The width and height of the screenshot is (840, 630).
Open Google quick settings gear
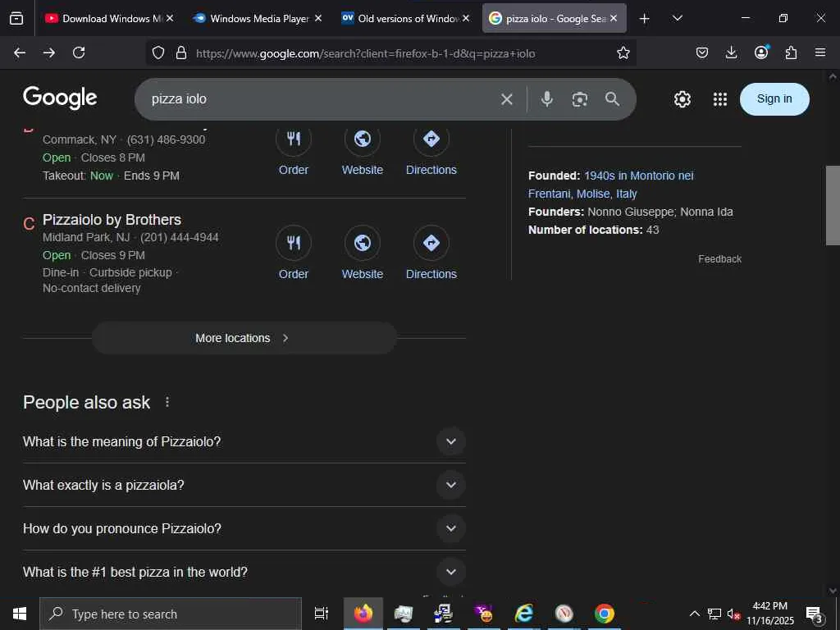coord(682,99)
